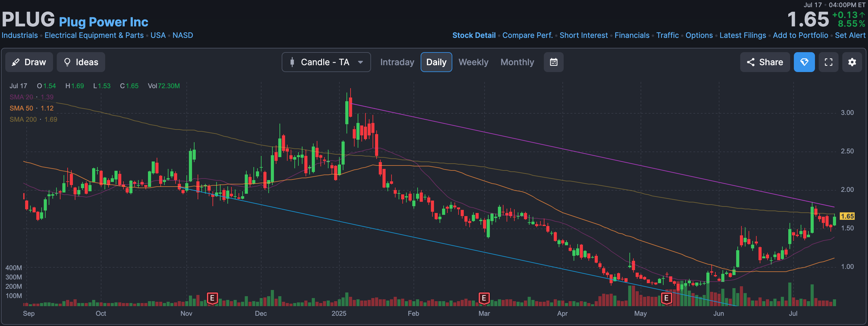Click the H 1.69 high value readout
This screenshot has height=326, width=868.
click(x=74, y=86)
